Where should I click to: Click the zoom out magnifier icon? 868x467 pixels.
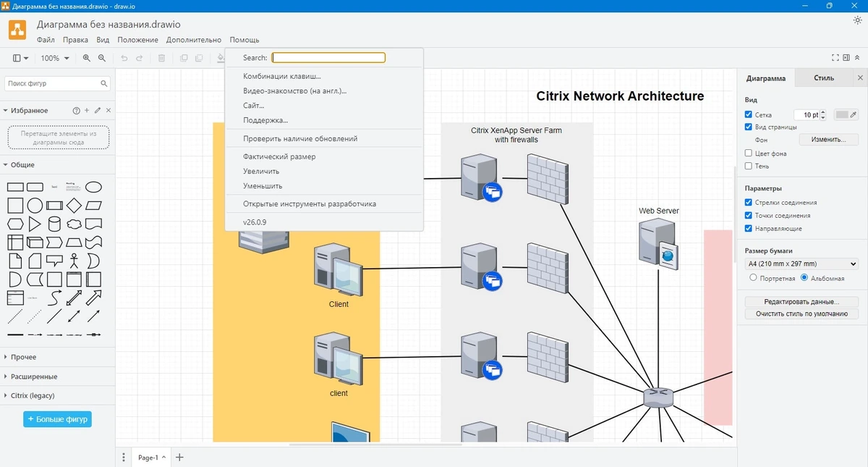point(102,58)
